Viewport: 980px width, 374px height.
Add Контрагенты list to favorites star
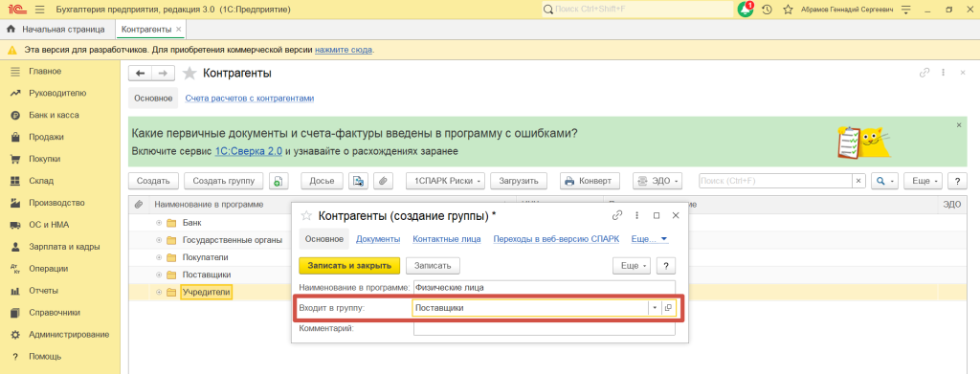tap(189, 74)
